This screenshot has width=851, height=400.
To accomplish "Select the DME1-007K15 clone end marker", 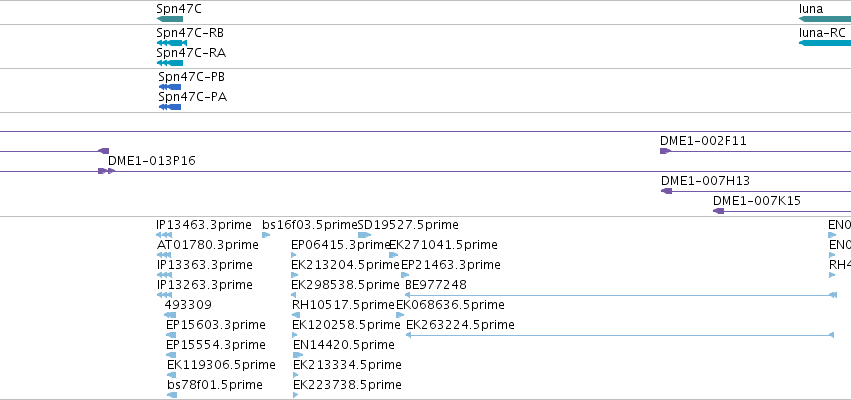I will pos(719,211).
